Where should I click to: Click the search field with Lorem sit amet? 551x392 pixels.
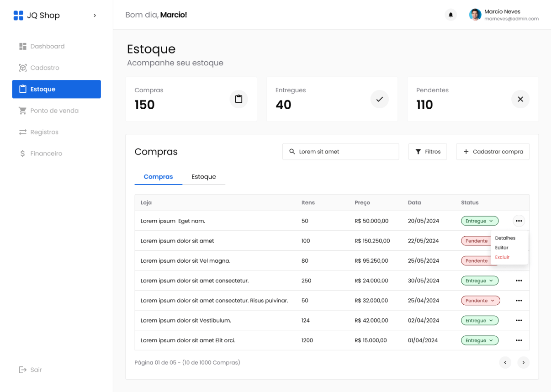340,152
